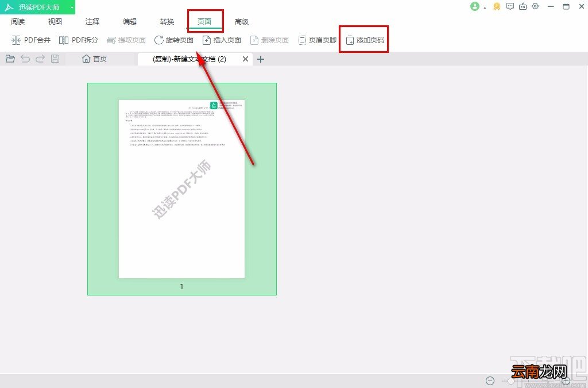Viewport: 588px width, 388px height.
Task: Select the 页面 tab
Action: [x=204, y=22]
